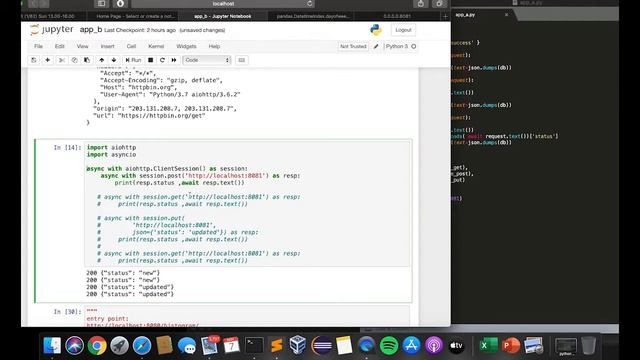Image resolution: width=640 pixels, height=360 pixels.
Task: Open Finder from the Dock
Action: point(52,346)
